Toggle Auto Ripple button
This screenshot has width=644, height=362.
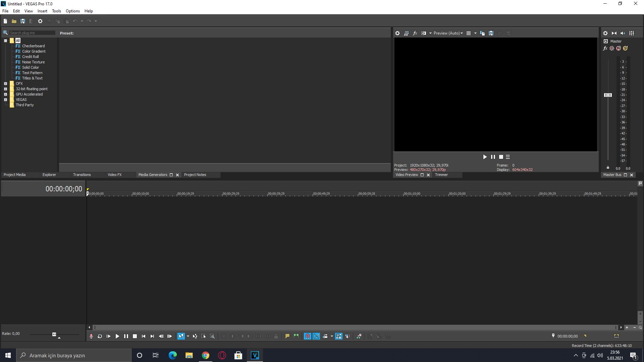(x=325, y=336)
